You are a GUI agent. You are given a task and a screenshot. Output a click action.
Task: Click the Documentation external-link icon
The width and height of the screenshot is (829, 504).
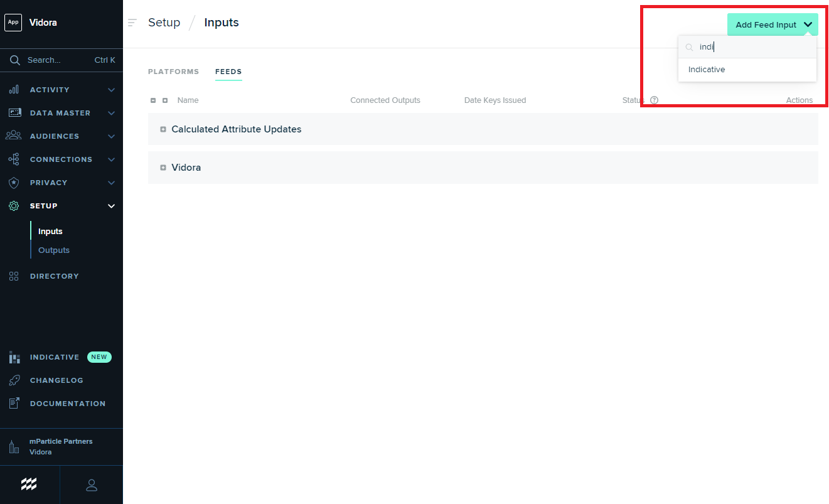pos(14,404)
